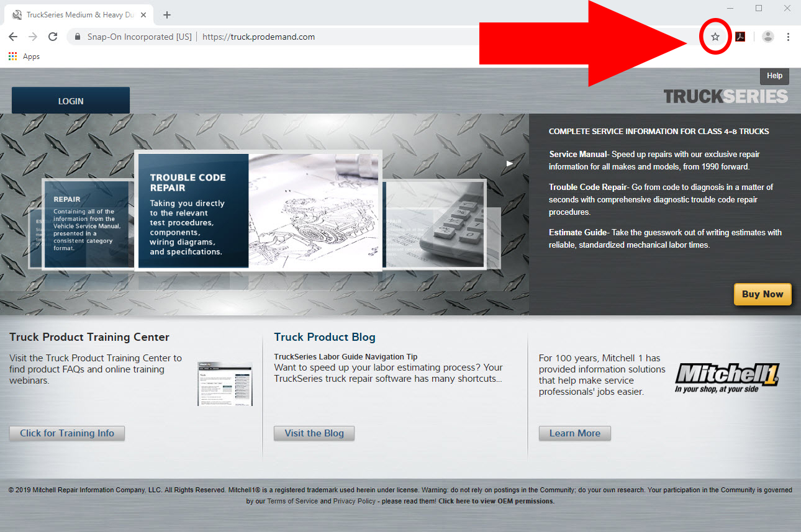
Task: Click the bookmark star icon
Action: click(715, 37)
